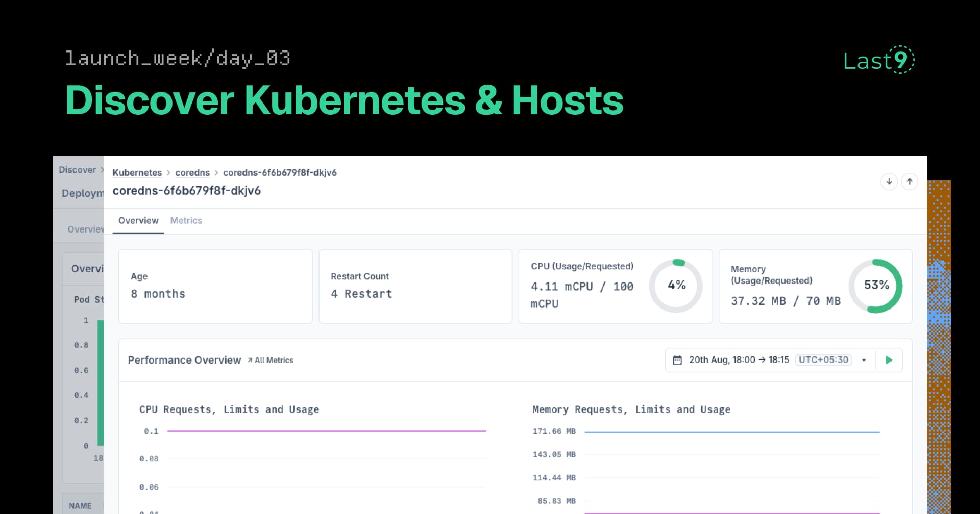Click the Discover breadcrumb chevron in sidebar
The width and height of the screenshot is (980, 514).
pos(102,169)
